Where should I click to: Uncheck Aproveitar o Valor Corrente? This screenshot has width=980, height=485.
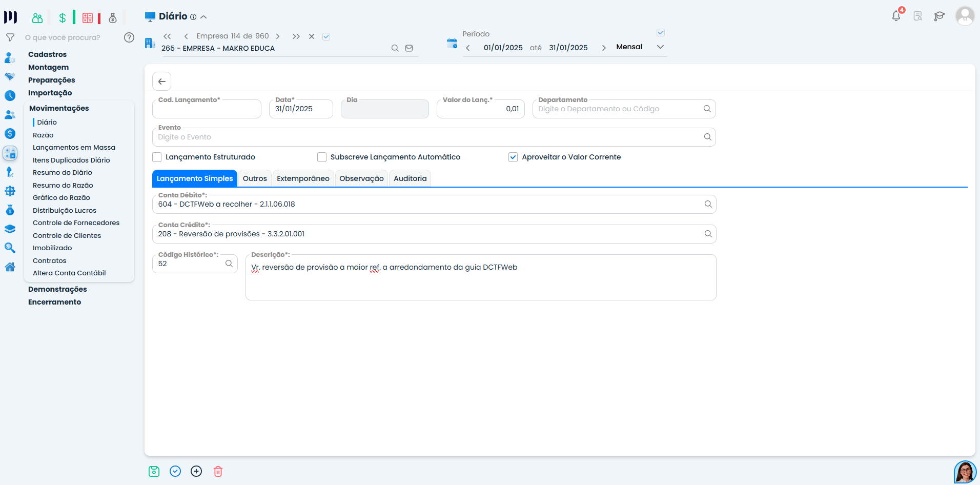coord(513,157)
